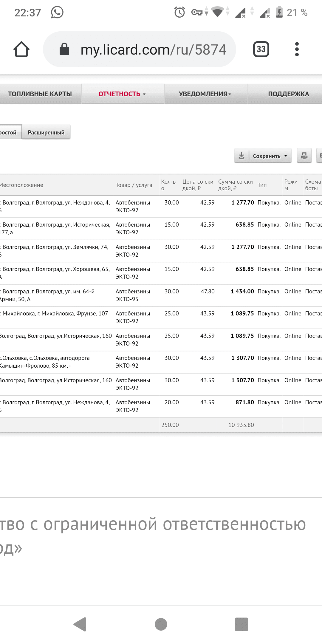The width and height of the screenshot is (322, 644).
Task: Click the 1 434.00 sum value
Action: 242,291
